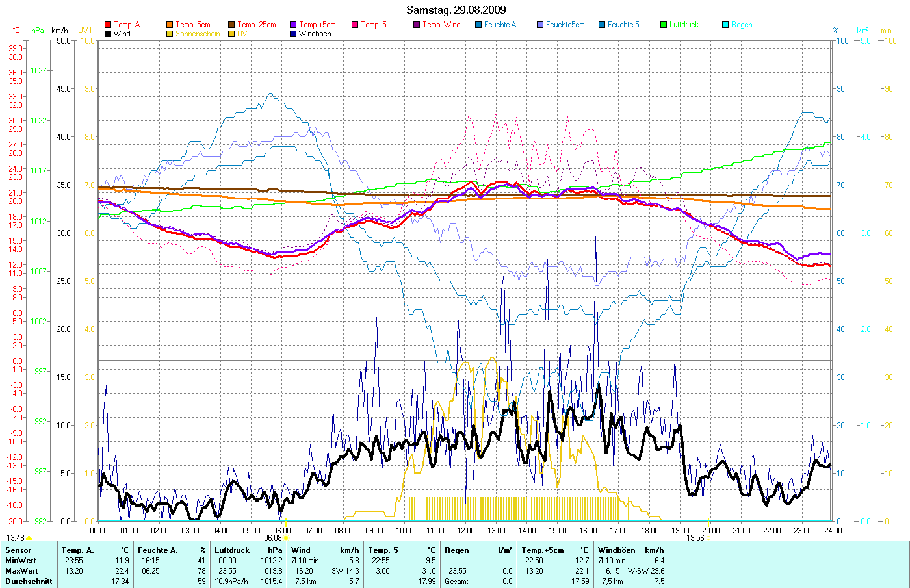910x588 pixels.
Task: Click the violet Temp.+5cm legend square
Action: point(293,25)
